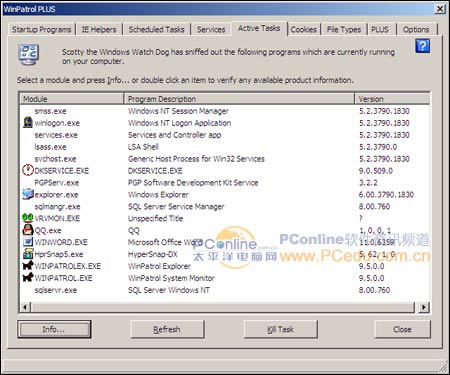The image size is (450, 375).
Task: Click the HyperSnap-DX description
Action: (x=153, y=254)
